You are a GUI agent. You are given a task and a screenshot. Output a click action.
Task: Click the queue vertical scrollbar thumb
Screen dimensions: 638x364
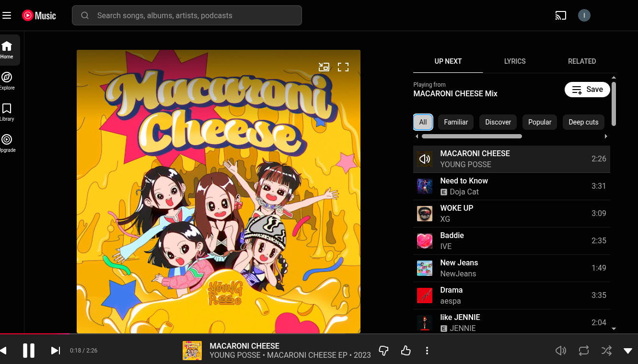614,104
